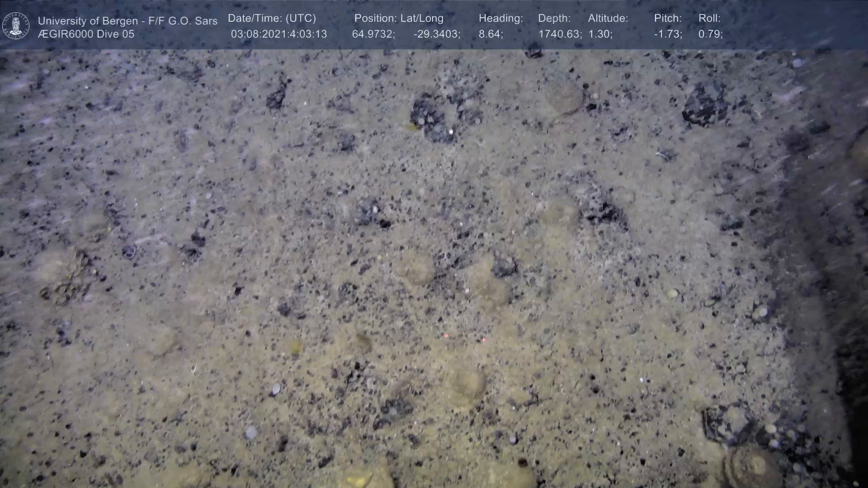Click the right red laser dot
The image size is (868, 488).
(x=484, y=339)
